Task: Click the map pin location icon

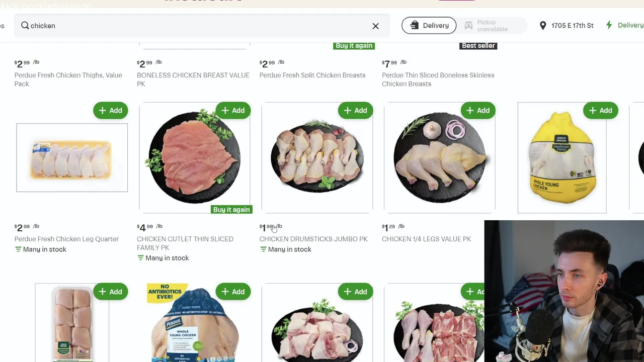Action: pyautogui.click(x=543, y=26)
